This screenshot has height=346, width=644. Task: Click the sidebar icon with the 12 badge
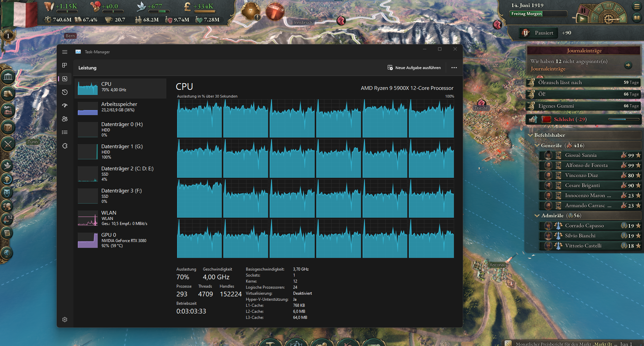click(x=7, y=219)
